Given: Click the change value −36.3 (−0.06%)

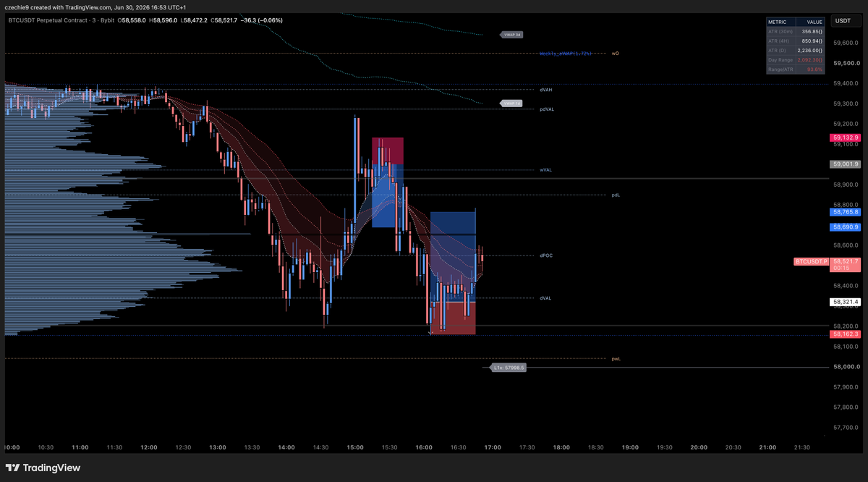Looking at the screenshot, I should pyautogui.click(x=260, y=21).
